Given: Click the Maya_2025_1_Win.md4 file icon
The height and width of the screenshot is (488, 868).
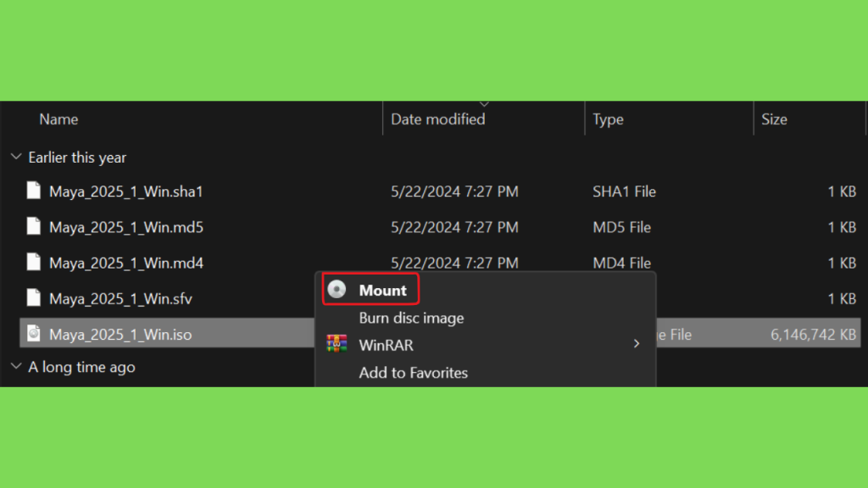Looking at the screenshot, I should pyautogui.click(x=34, y=262).
